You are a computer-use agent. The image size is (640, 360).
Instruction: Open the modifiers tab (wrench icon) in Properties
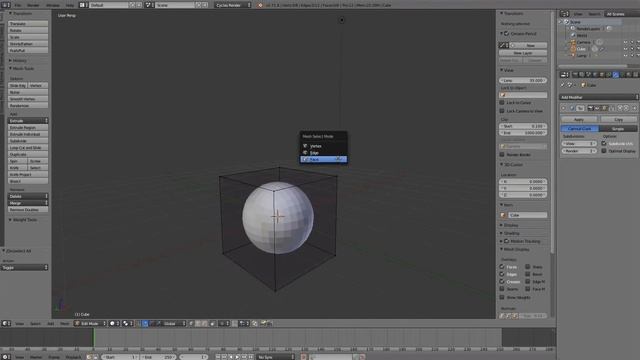click(616, 75)
